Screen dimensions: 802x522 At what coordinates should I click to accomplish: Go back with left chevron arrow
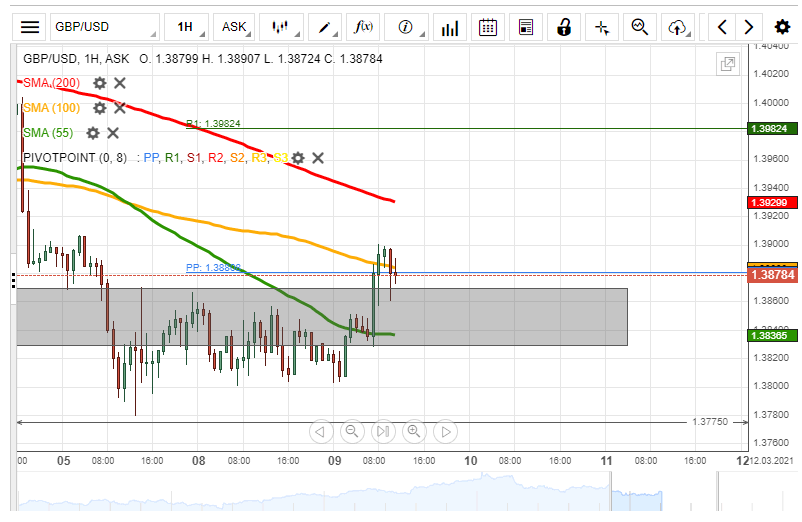tap(722, 27)
